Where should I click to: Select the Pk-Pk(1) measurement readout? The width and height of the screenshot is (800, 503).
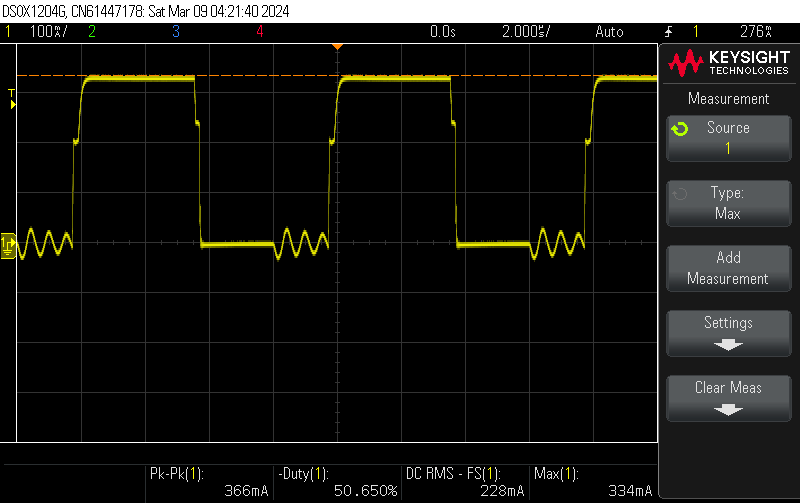[209, 482]
